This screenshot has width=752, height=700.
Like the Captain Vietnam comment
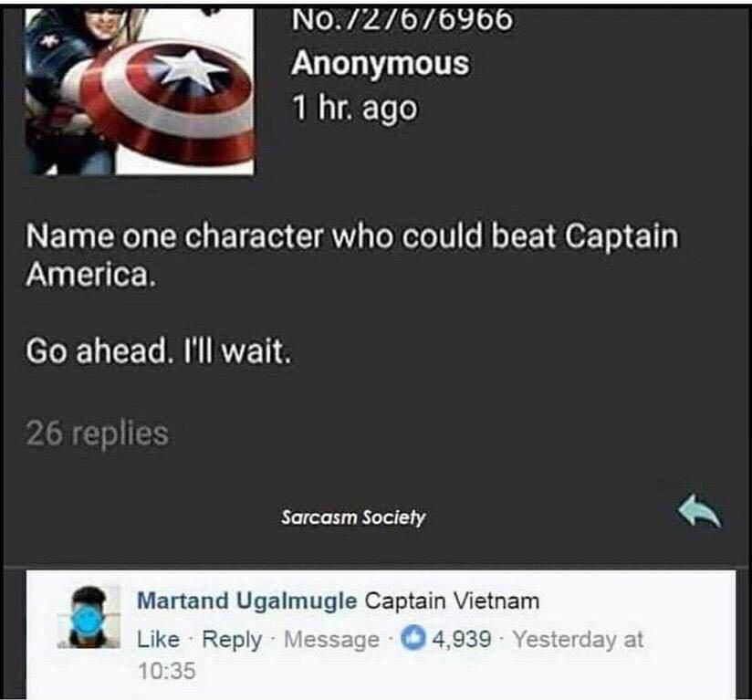coord(158,639)
